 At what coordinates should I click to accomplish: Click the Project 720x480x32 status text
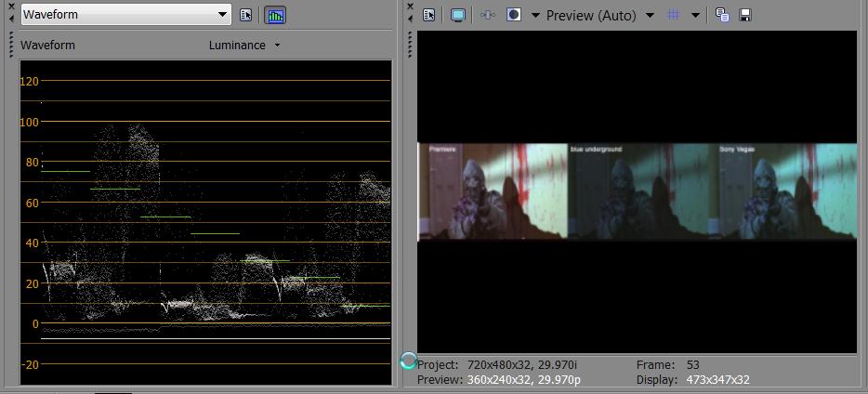pos(497,365)
